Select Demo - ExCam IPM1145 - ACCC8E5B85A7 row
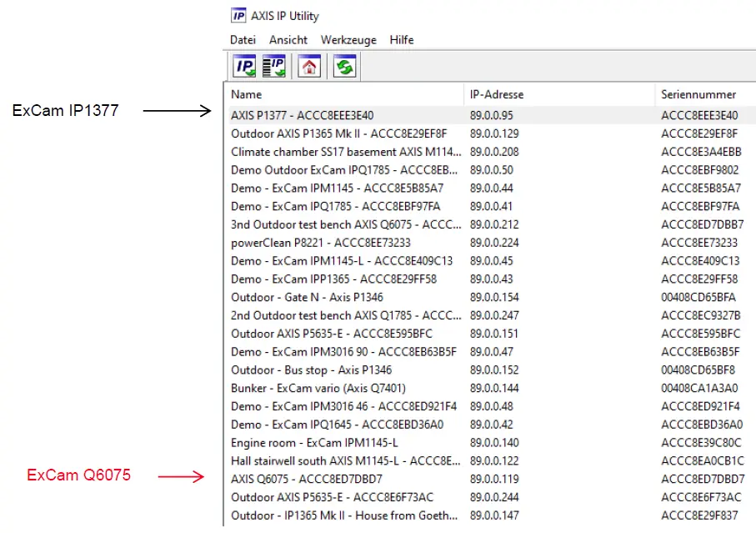The image size is (756, 533). (491, 189)
